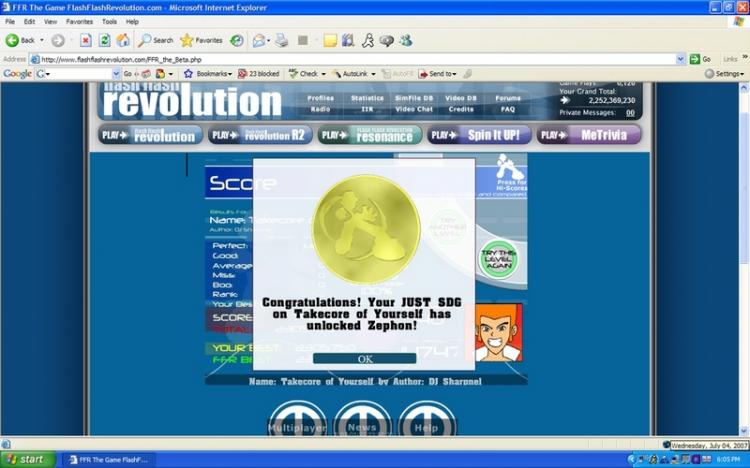Open the Radio site link
Image resolution: width=750 pixels, height=468 pixels.
click(x=320, y=109)
